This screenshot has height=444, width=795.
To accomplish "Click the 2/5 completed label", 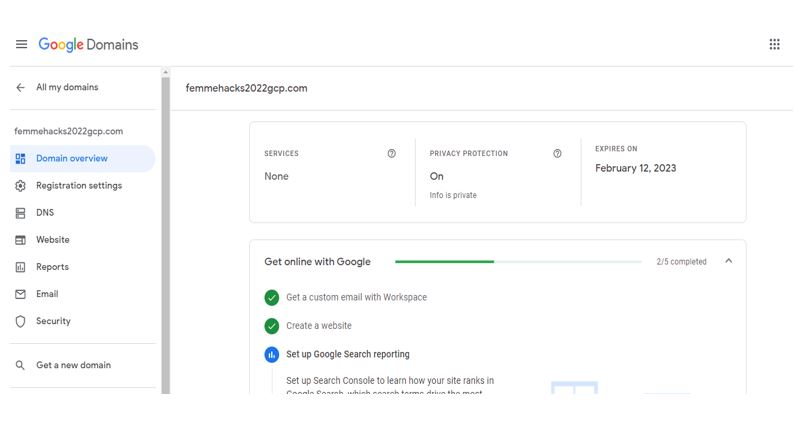I will [681, 262].
